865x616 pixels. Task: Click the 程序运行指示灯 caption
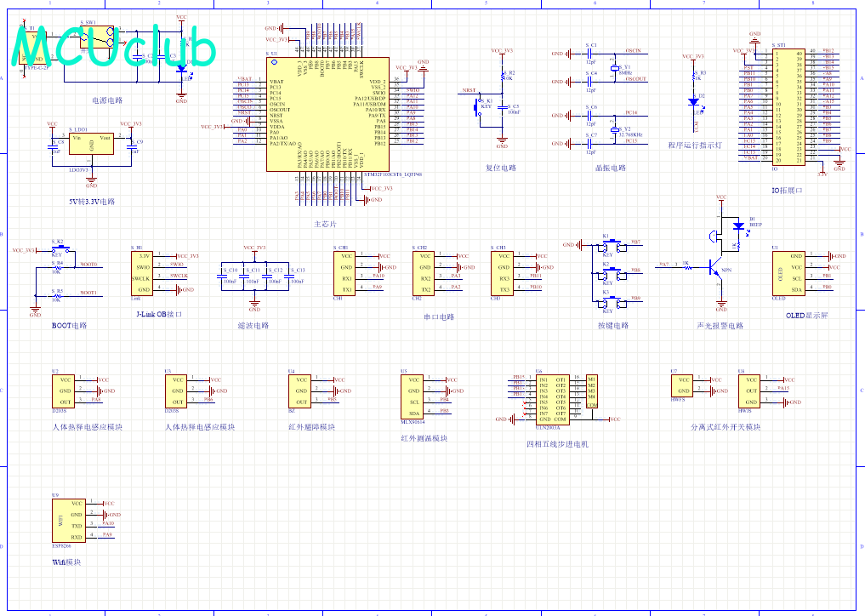[695, 145]
